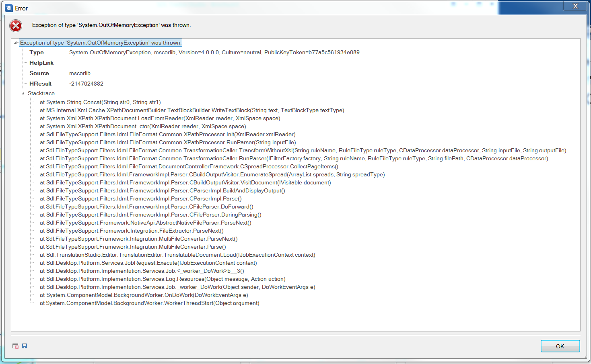The height and width of the screenshot is (364, 591).
Task: Select the XPathProcessor.Init stack line
Action: 167,134
